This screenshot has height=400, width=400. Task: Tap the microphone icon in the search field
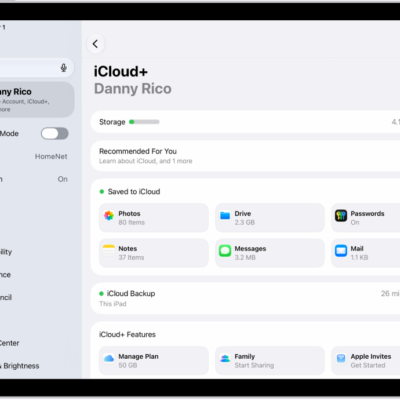coord(64,68)
